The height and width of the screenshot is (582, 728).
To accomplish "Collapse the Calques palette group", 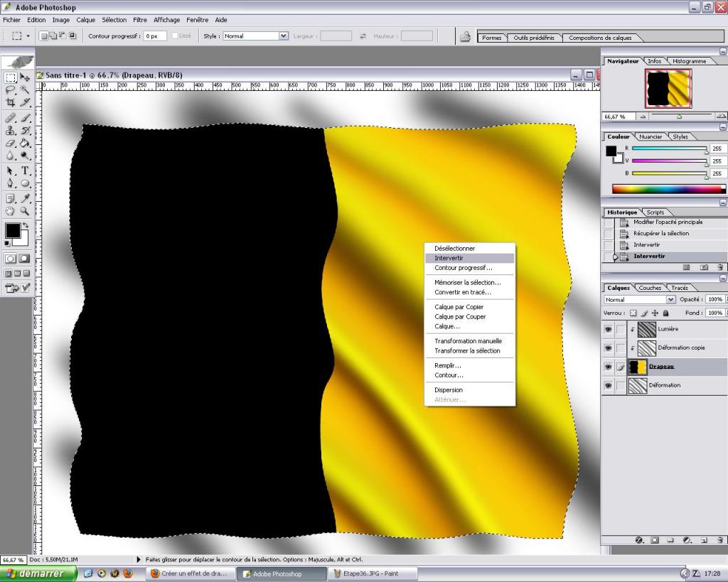I will [x=723, y=278].
